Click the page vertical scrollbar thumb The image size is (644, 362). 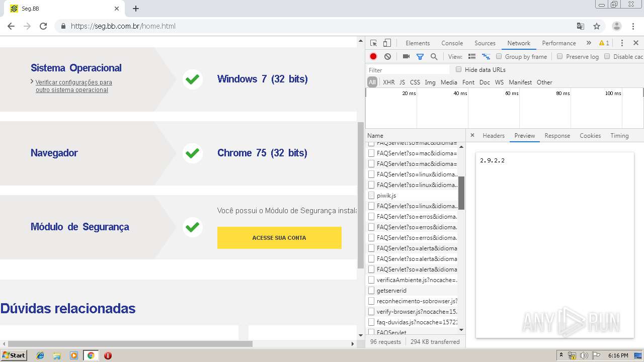coord(360,195)
